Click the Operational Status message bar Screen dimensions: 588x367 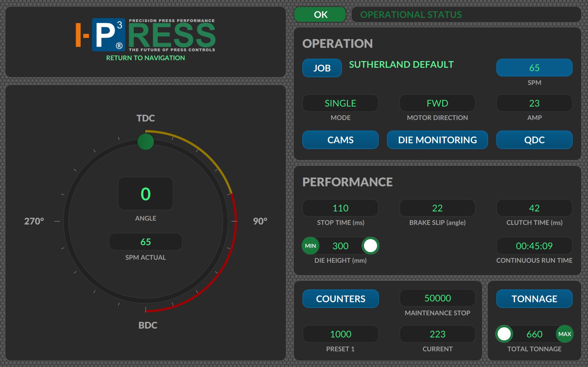(466, 15)
